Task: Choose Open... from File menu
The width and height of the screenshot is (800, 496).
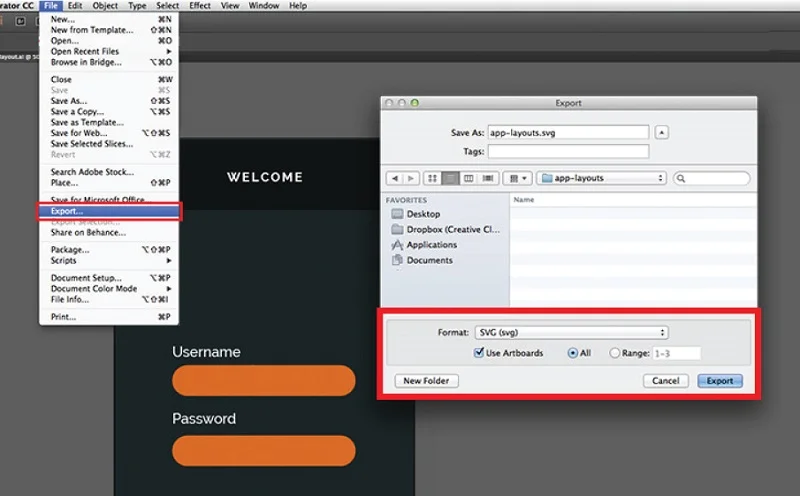Action: 109,41
